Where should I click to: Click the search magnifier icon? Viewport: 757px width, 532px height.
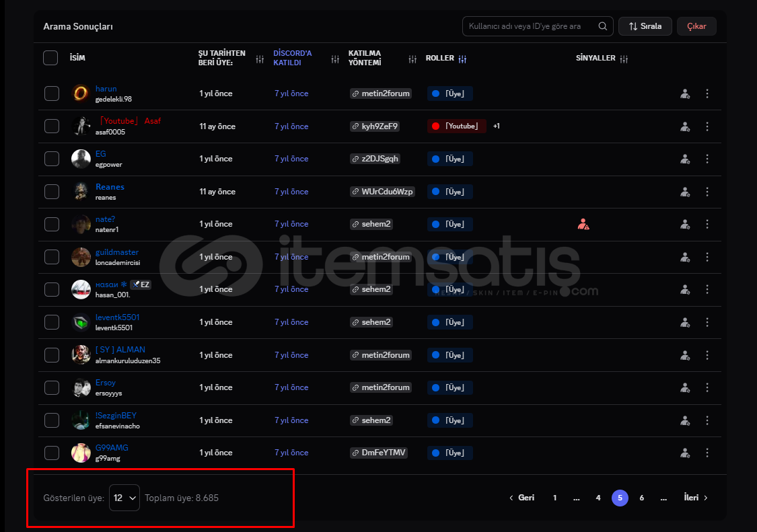603,26
